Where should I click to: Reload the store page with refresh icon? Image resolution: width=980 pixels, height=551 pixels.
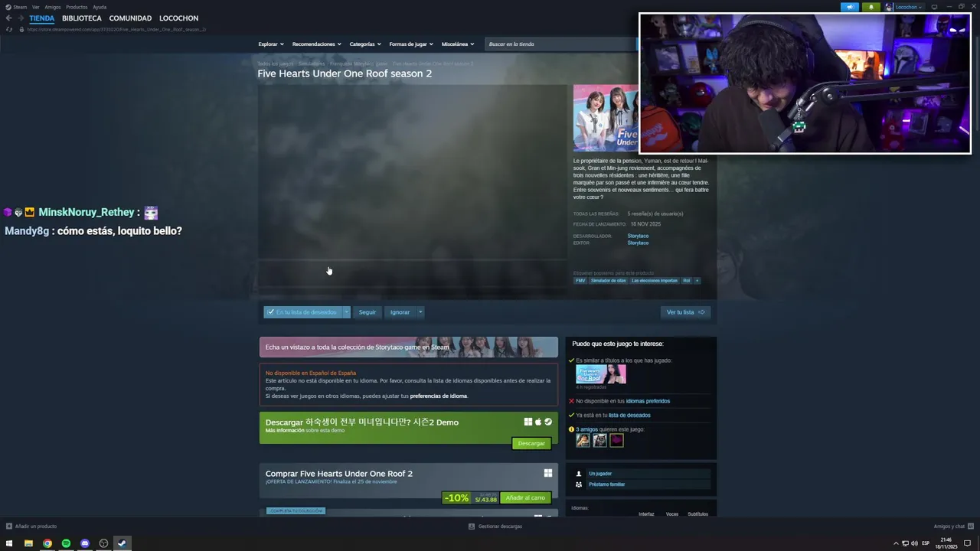point(9,29)
